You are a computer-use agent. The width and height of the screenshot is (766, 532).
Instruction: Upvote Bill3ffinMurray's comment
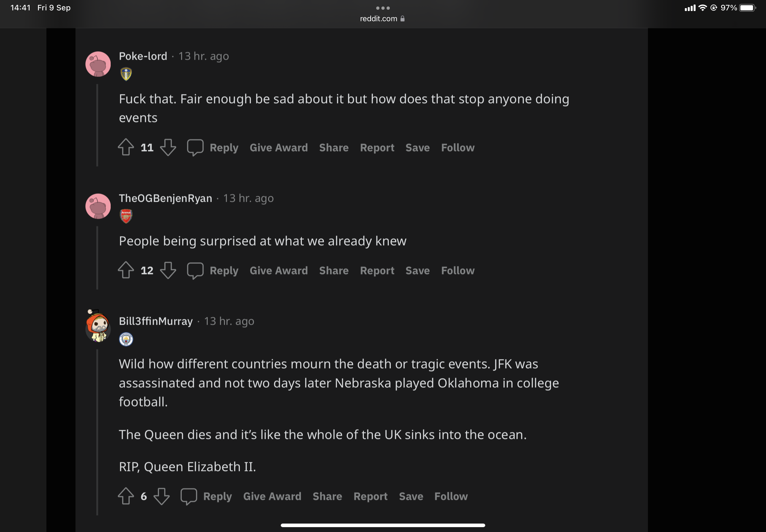point(126,496)
